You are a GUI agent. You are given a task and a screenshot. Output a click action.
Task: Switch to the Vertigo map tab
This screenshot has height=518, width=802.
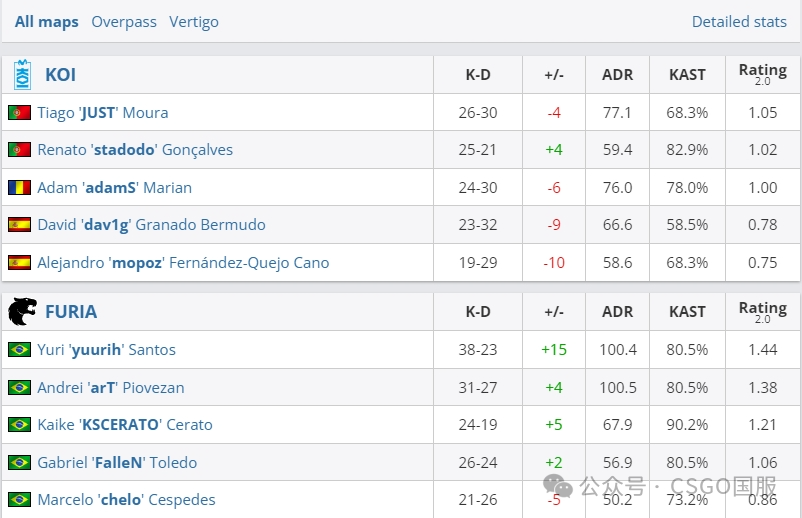(194, 22)
